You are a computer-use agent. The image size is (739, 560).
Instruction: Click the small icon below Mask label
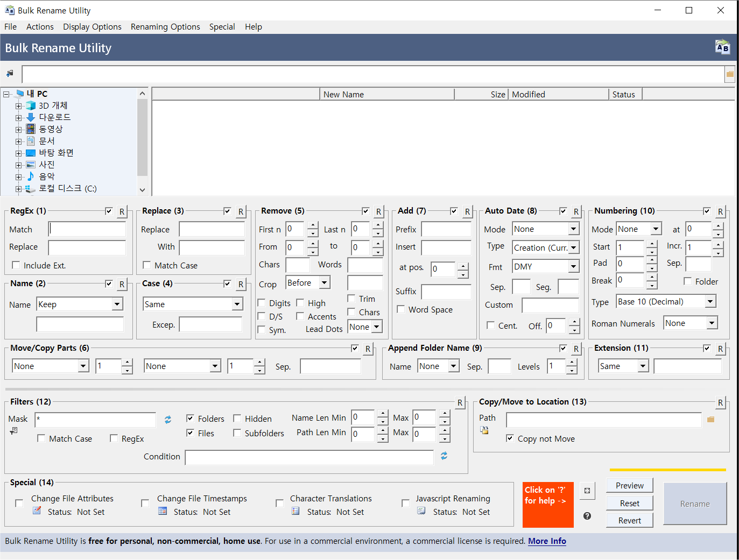(x=13, y=431)
